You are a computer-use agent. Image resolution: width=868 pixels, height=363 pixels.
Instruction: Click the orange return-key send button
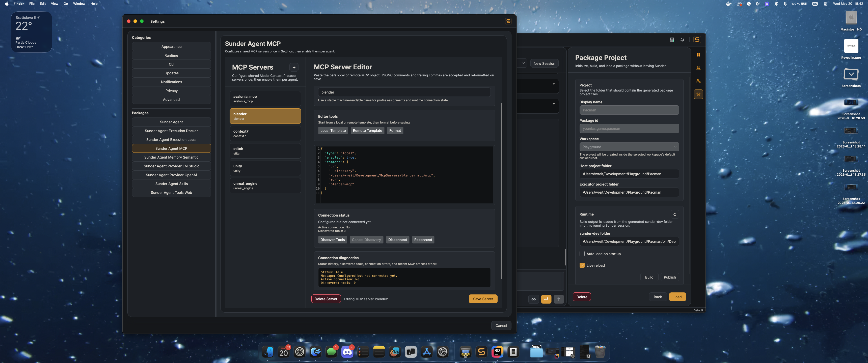click(546, 299)
